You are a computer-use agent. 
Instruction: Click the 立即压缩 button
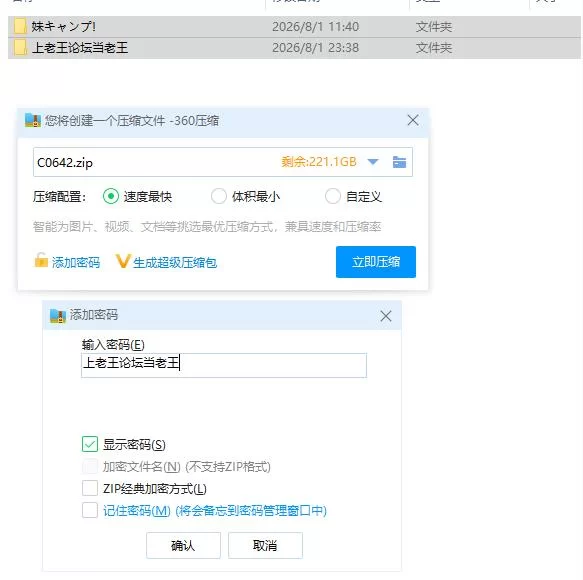pyautogui.click(x=376, y=262)
